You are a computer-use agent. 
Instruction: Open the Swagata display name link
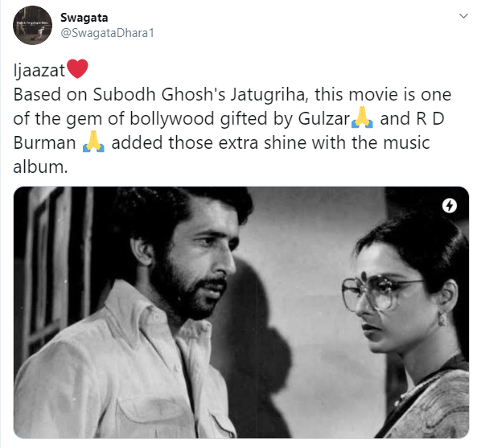click(84, 18)
